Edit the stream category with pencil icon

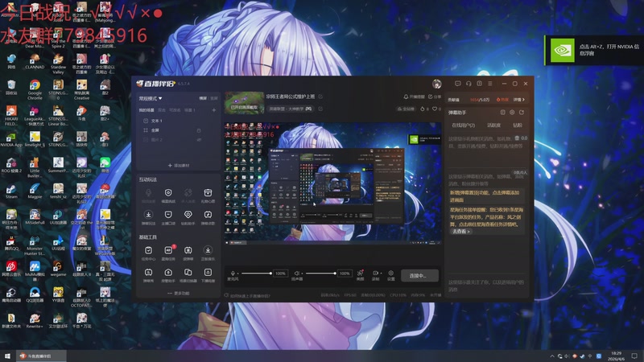[320, 109]
